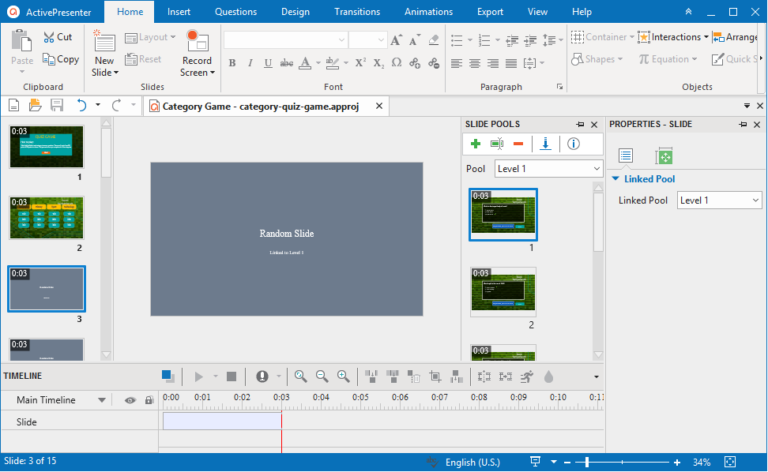Click the font color A swatch
Image resolution: width=768 pixels, height=472 pixels.
(305, 63)
